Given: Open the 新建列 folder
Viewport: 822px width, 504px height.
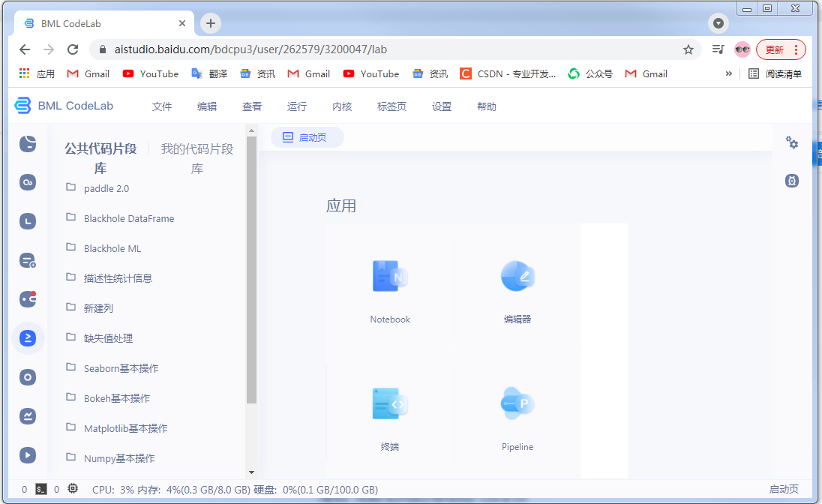Looking at the screenshot, I should (x=90, y=307).
